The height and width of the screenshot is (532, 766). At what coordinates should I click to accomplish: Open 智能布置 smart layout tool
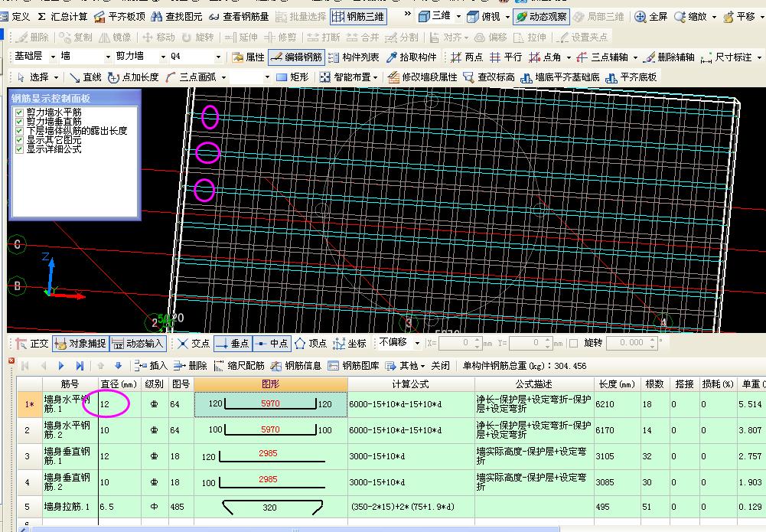click(x=345, y=77)
